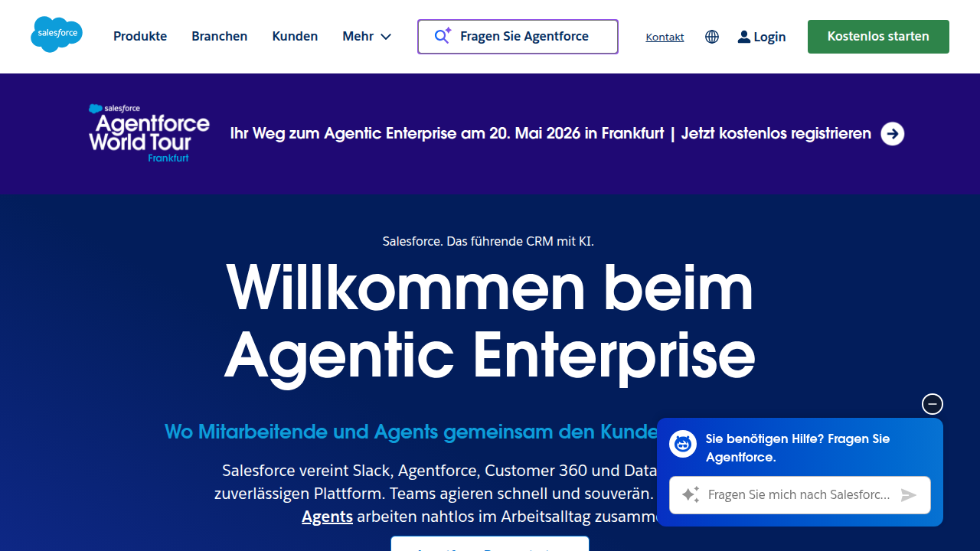This screenshot has width=980, height=551.
Task: Click 'Sie benötigen Hilfe? Fragen Sie Agentforce.' text
Action: (798, 448)
